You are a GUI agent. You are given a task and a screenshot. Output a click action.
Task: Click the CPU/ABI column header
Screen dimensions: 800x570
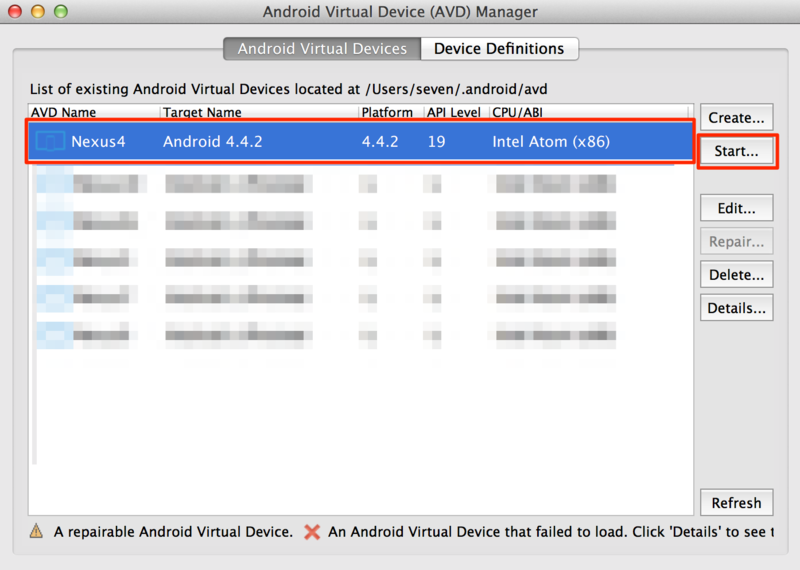click(589, 112)
